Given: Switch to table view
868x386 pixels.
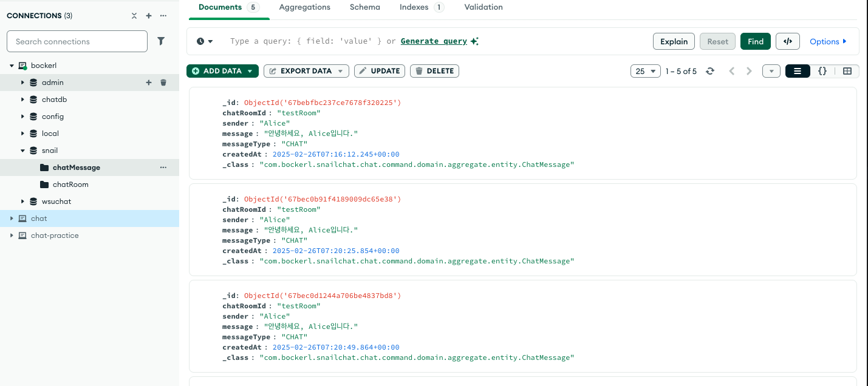Looking at the screenshot, I should click(847, 71).
